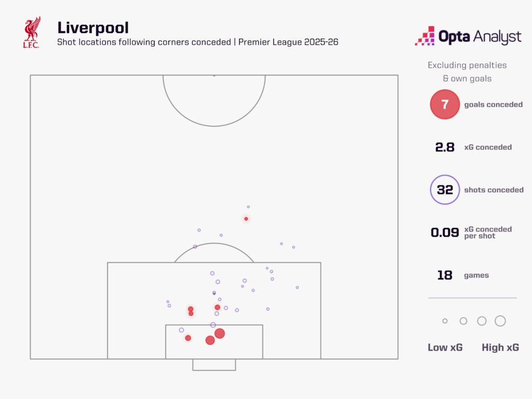This screenshot has width=532, height=399.
Task: Click the 2.8 xG conceded value
Action: point(445,147)
